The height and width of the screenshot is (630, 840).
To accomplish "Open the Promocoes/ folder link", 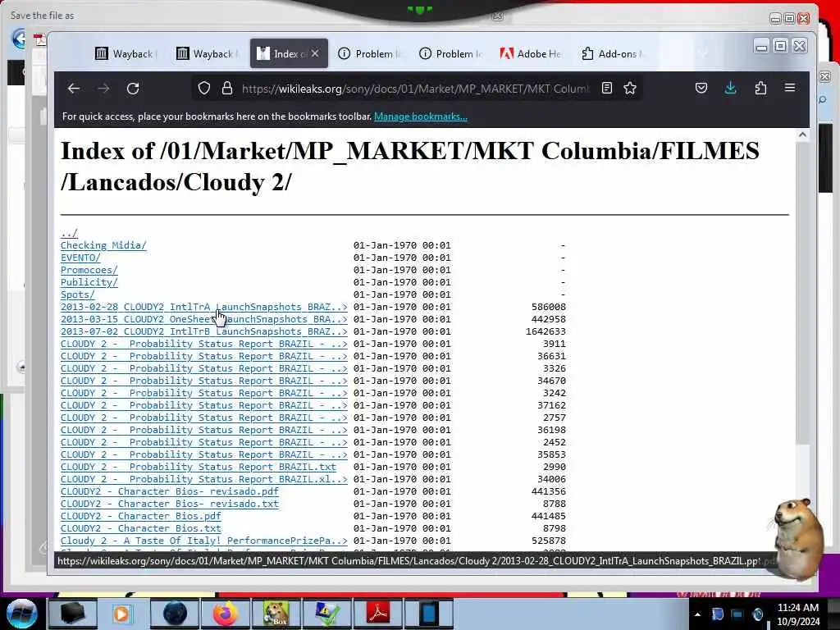I will (89, 270).
